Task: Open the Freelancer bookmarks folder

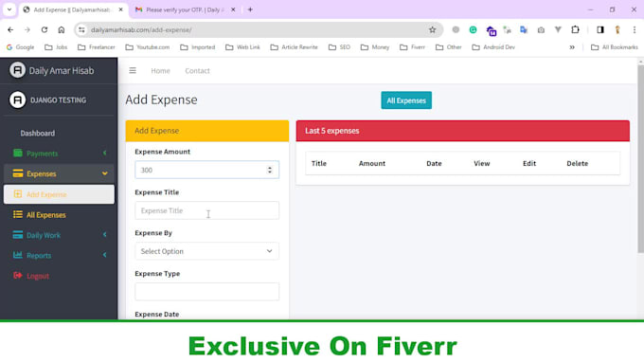Action: click(97, 47)
